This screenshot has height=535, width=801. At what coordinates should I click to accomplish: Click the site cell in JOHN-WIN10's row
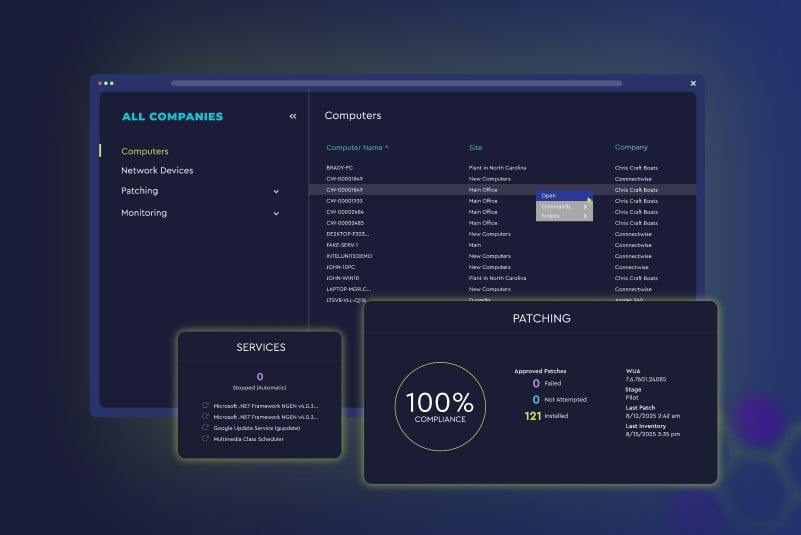(x=497, y=278)
